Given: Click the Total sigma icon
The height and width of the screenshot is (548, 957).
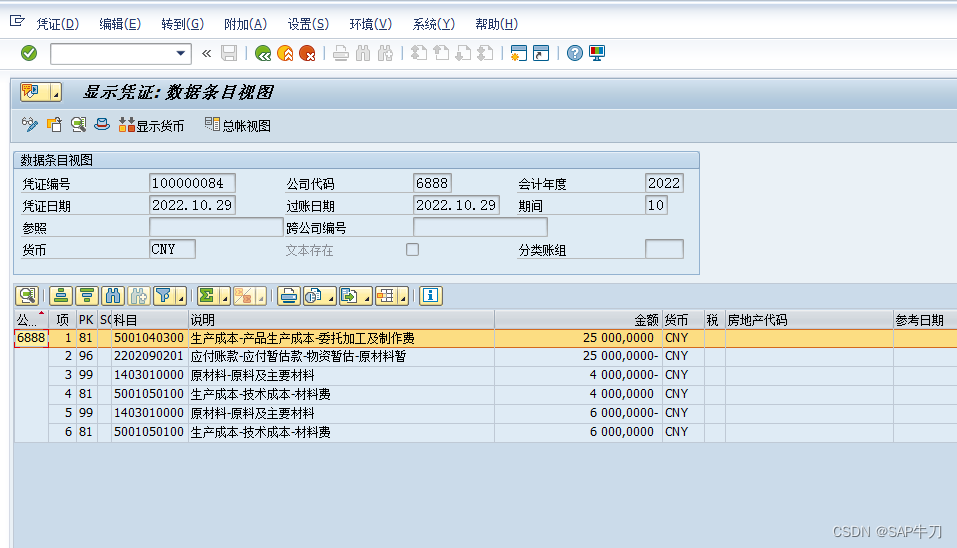Looking at the screenshot, I should click(x=207, y=296).
